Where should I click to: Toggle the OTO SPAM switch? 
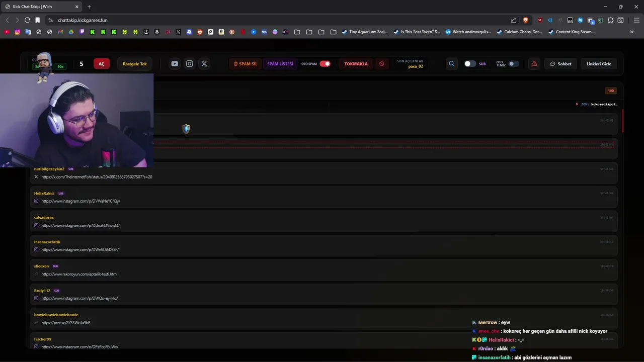pyautogui.click(x=325, y=64)
